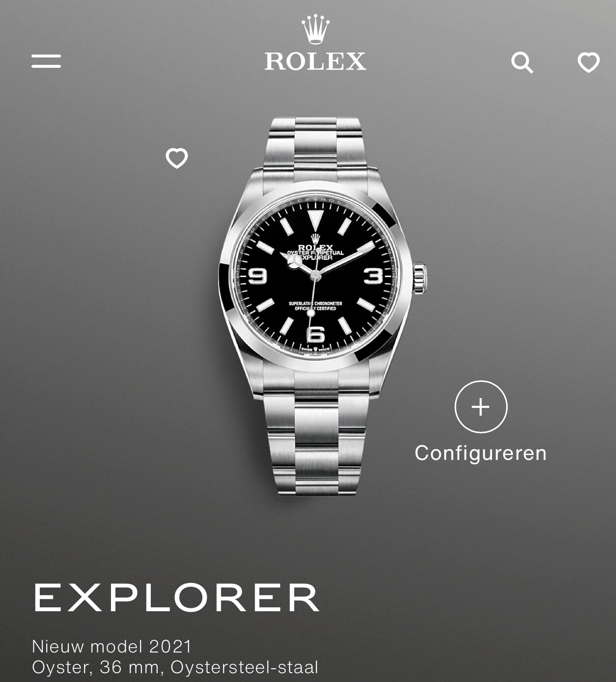Go home via ROLEX wordmark
The image size is (616, 682).
pyautogui.click(x=315, y=61)
